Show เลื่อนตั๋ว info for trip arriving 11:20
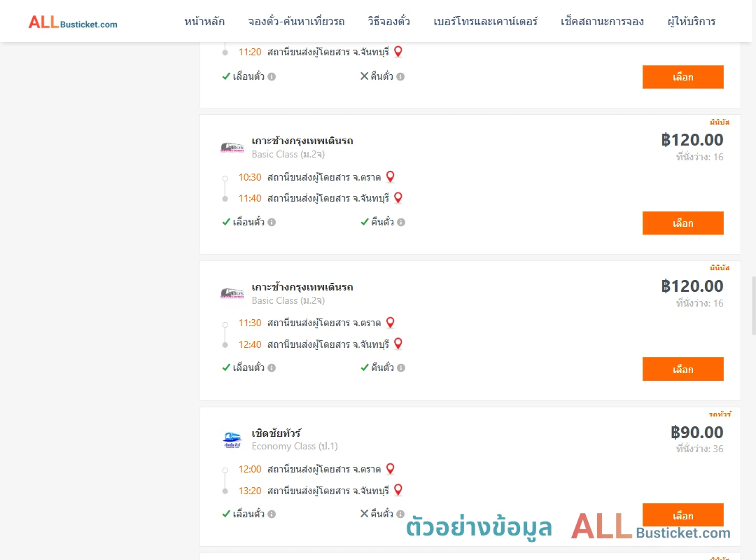The image size is (756, 560). pyautogui.click(x=272, y=77)
